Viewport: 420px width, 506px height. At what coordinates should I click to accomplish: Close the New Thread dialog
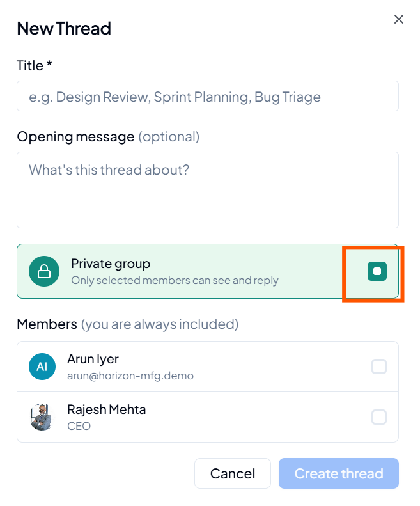coord(399,19)
